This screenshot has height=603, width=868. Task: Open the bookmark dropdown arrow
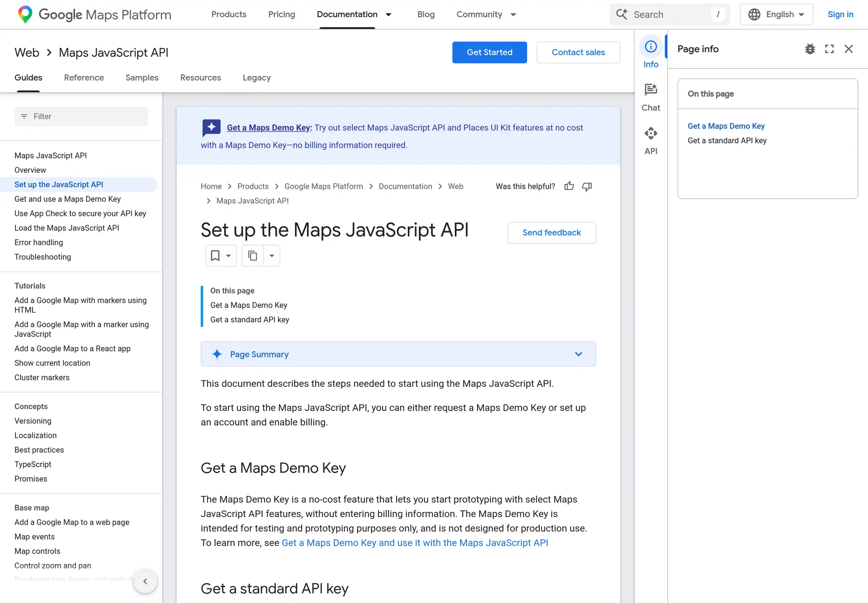[x=228, y=256]
